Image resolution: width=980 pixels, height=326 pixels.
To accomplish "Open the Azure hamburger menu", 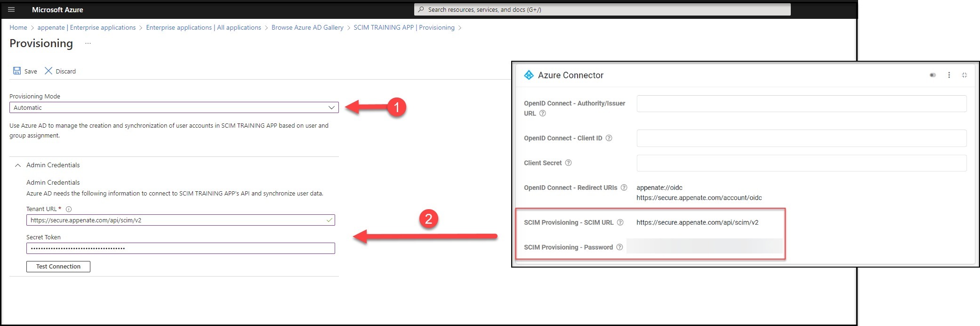I will pyautogui.click(x=11, y=9).
